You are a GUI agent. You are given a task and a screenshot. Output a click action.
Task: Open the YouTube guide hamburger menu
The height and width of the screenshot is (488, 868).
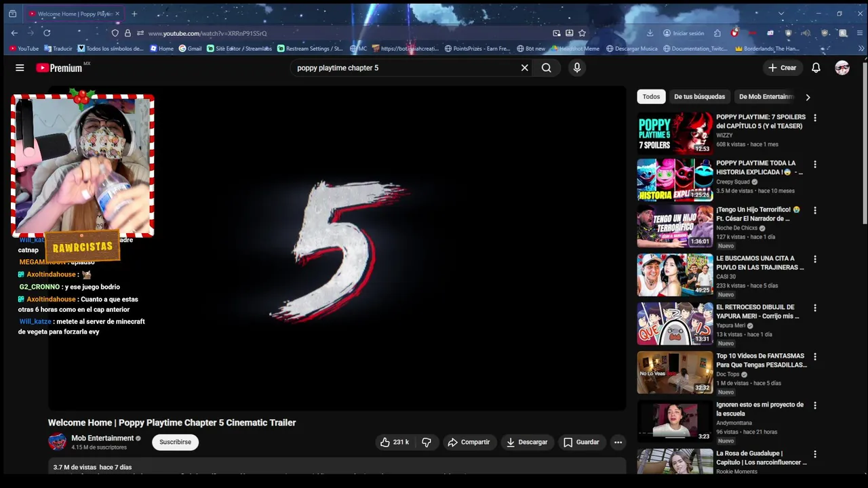(20, 68)
